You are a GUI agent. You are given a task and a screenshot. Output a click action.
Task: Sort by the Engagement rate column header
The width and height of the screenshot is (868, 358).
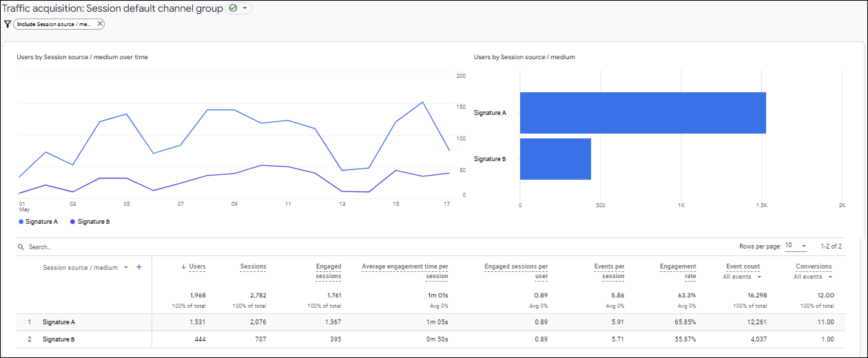(678, 271)
